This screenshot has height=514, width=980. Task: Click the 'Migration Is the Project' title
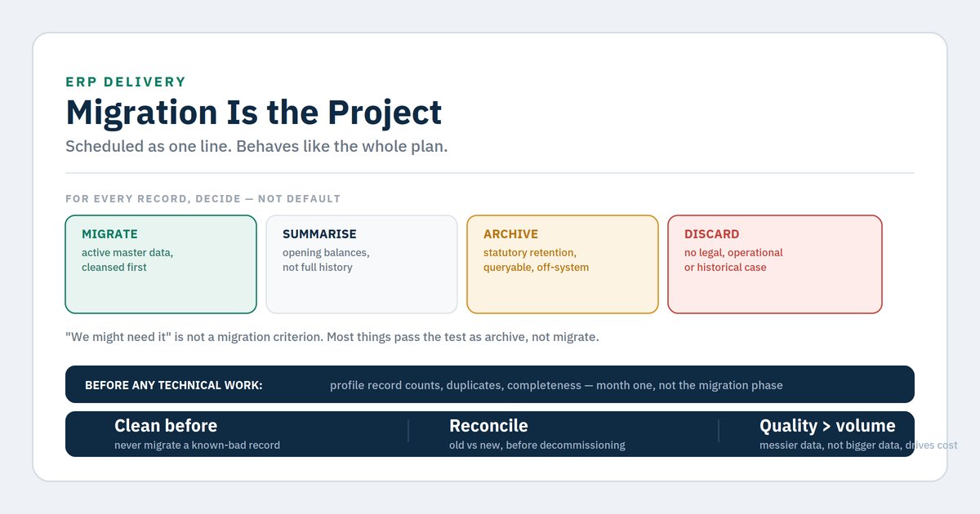coord(254,113)
